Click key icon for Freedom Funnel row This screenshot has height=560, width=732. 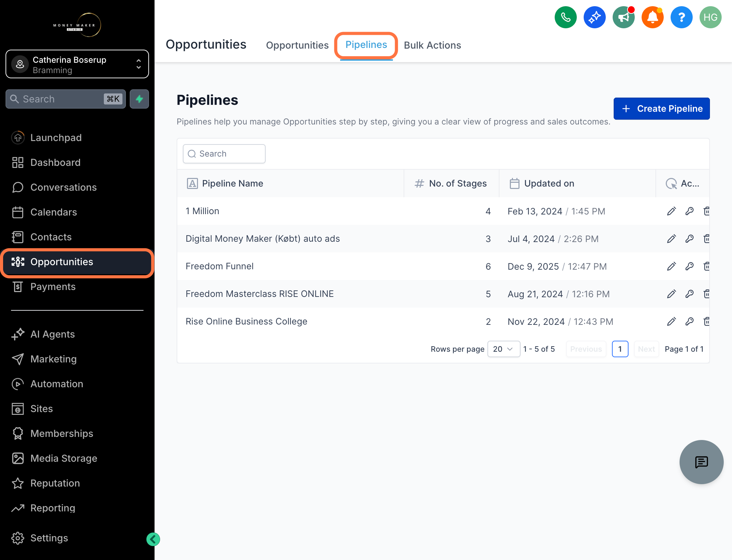[689, 266]
